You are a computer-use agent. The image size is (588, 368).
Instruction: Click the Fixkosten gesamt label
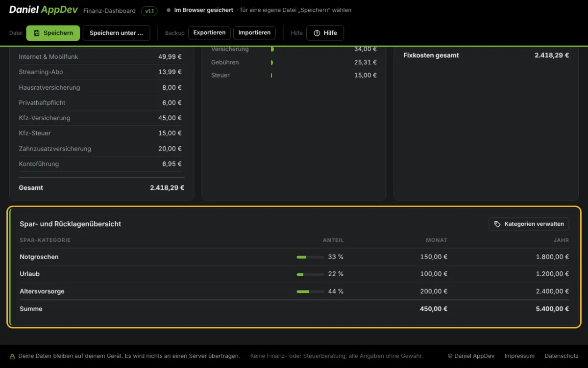(x=431, y=55)
